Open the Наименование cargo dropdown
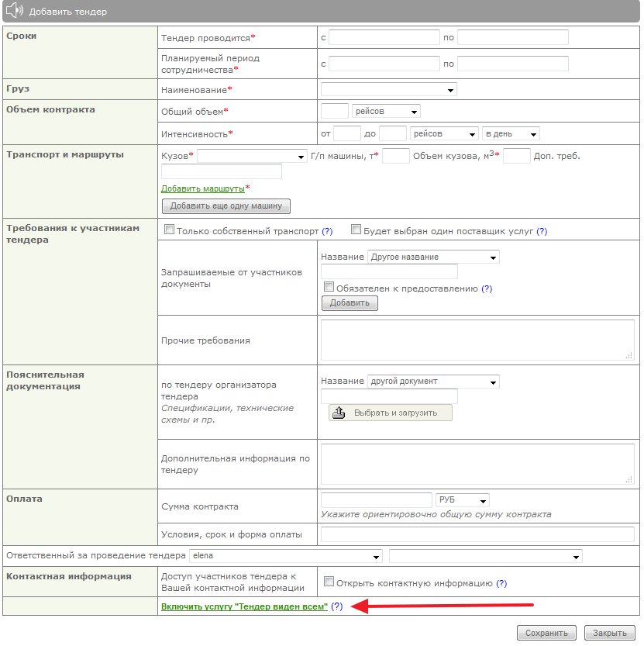The height and width of the screenshot is (646, 644). [388, 90]
